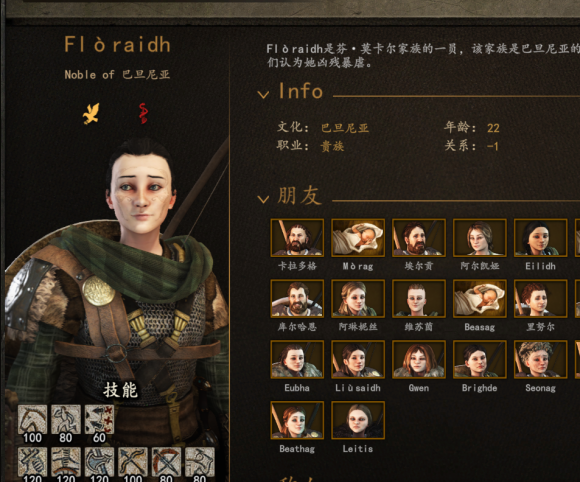Collapse the 朋友 friends section chevron
This screenshot has width=580, height=482.
coord(263,199)
